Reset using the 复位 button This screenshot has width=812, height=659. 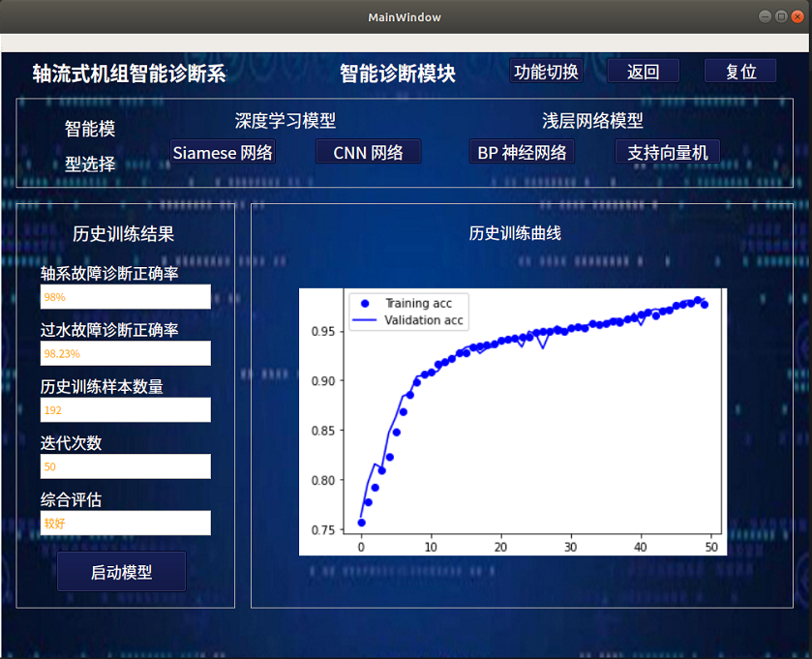tap(740, 72)
